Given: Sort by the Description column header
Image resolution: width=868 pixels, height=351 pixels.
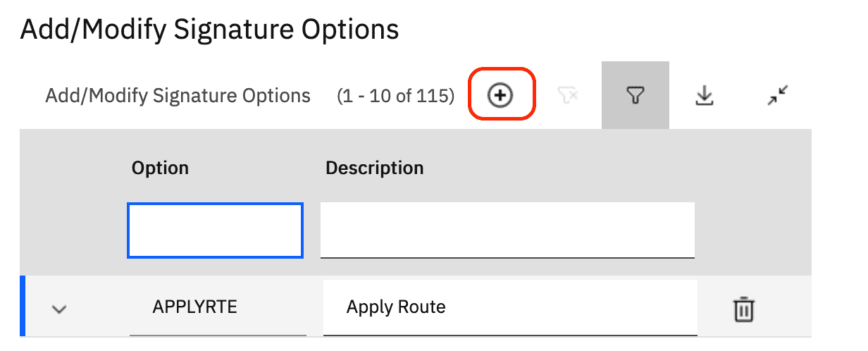Looking at the screenshot, I should [x=374, y=168].
